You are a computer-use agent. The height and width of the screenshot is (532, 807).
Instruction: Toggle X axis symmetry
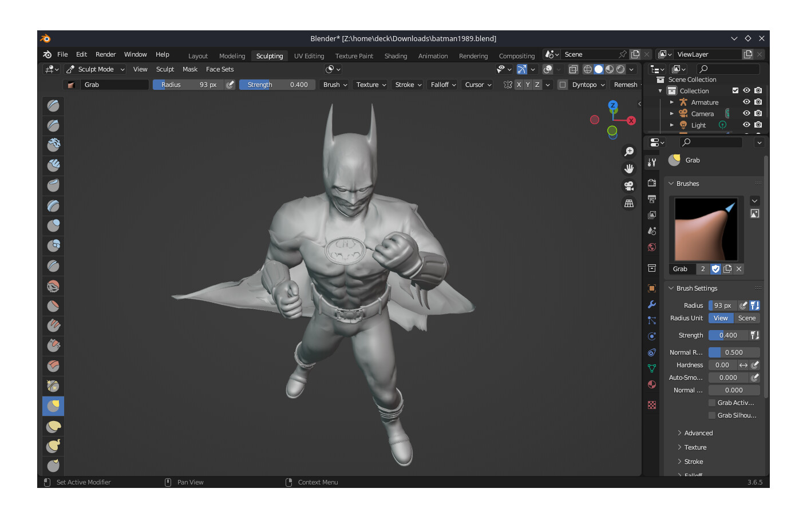click(519, 85)
